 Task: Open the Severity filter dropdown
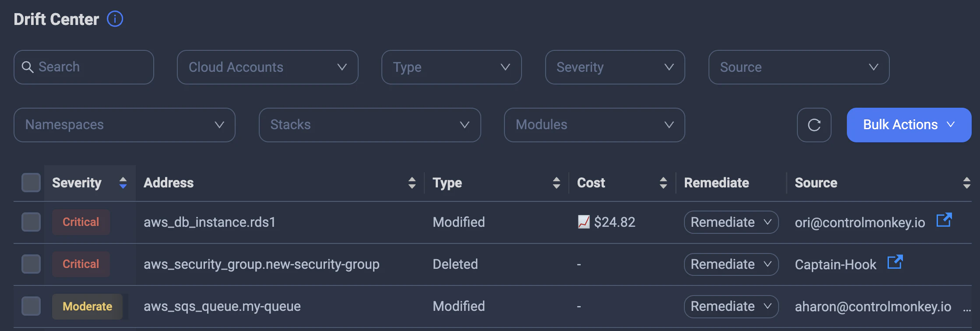click(614, 67)
